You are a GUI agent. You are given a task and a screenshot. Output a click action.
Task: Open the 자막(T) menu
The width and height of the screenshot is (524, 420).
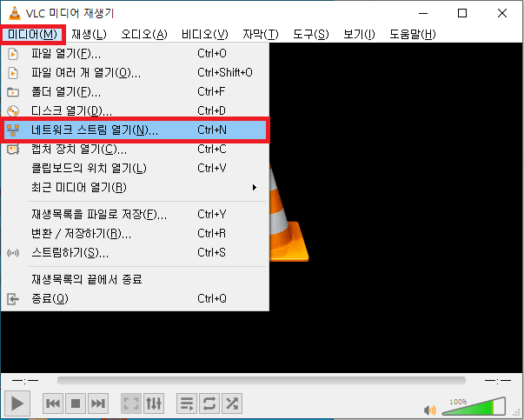pyautogui.click(x=261, y=35)
